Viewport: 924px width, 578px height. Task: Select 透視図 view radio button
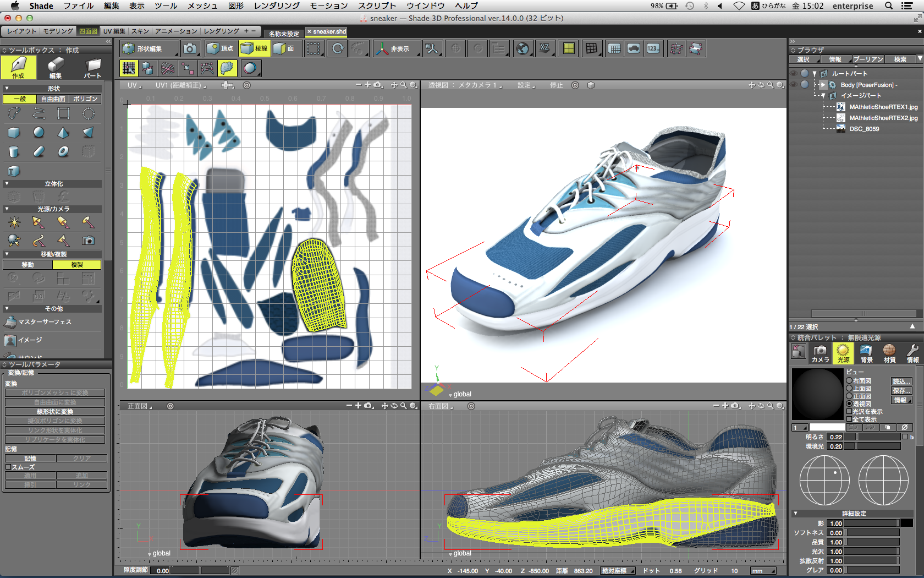tap(849, 404)
